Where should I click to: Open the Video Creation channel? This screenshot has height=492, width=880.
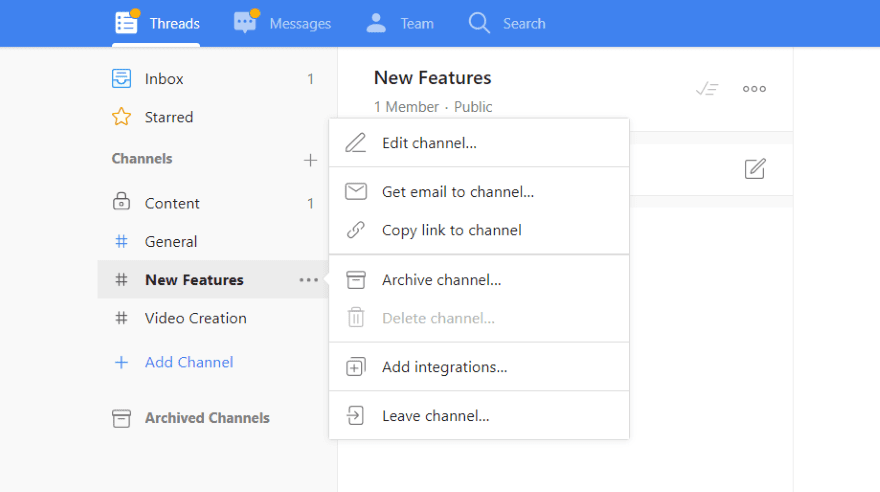point(195,318)
